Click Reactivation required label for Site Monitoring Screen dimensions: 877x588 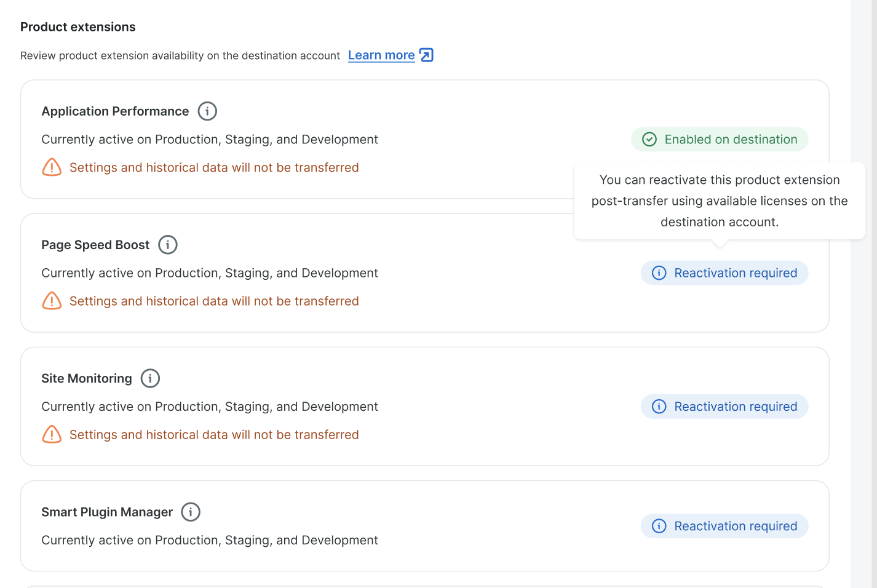[736, 407]
